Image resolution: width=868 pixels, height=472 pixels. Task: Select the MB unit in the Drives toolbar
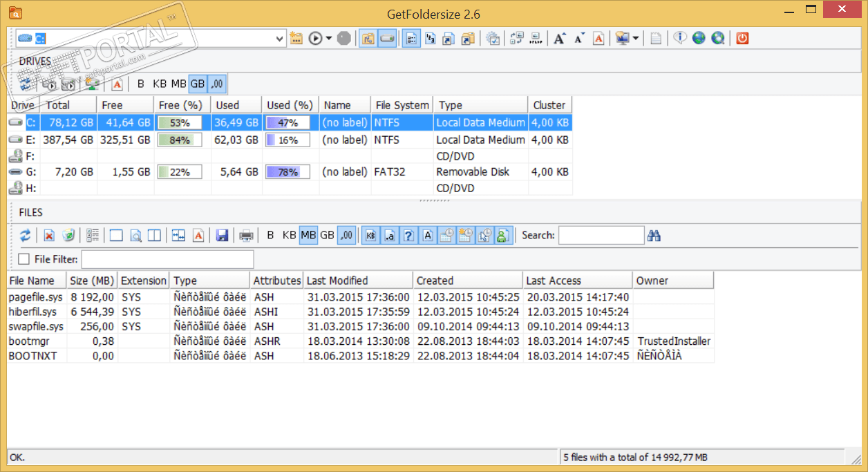[179, 84]
